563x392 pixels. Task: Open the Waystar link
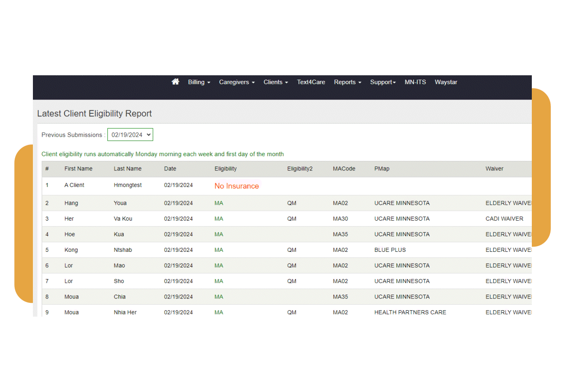point(446,82)
